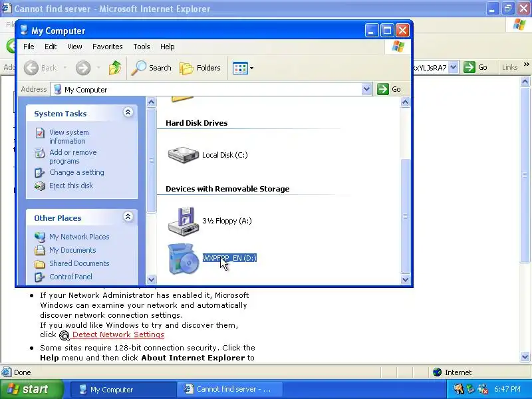
Task: Click the Local Disk (C:) label
Action: click(225, 155)
